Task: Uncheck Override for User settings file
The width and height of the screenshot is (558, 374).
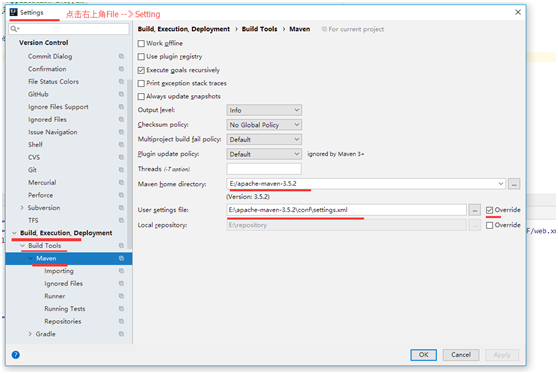Action: coord(490,210)
